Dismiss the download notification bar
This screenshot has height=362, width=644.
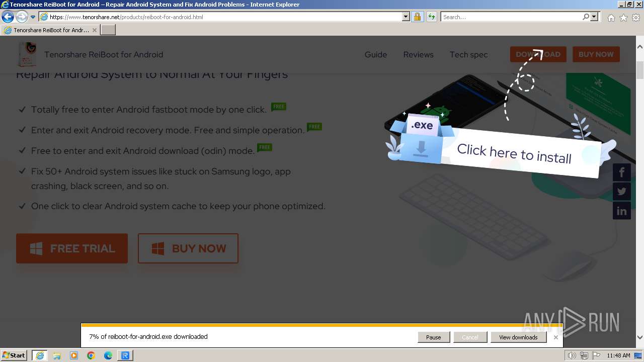click(555, 337)
